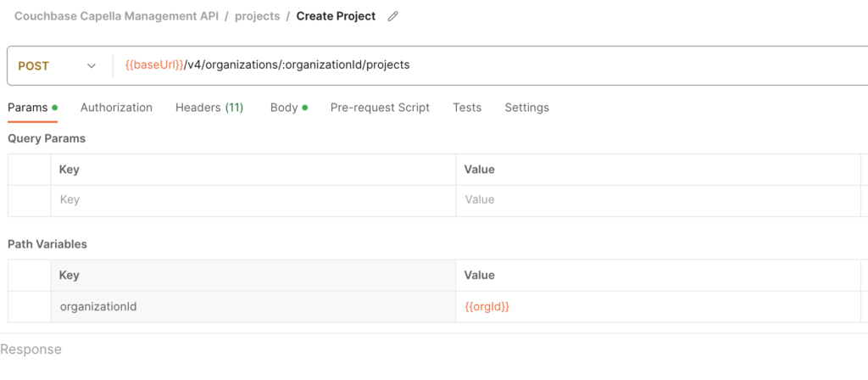Open projects folder in breadcrumb
This screenshot has height=380, width=868.
(258, 16)
